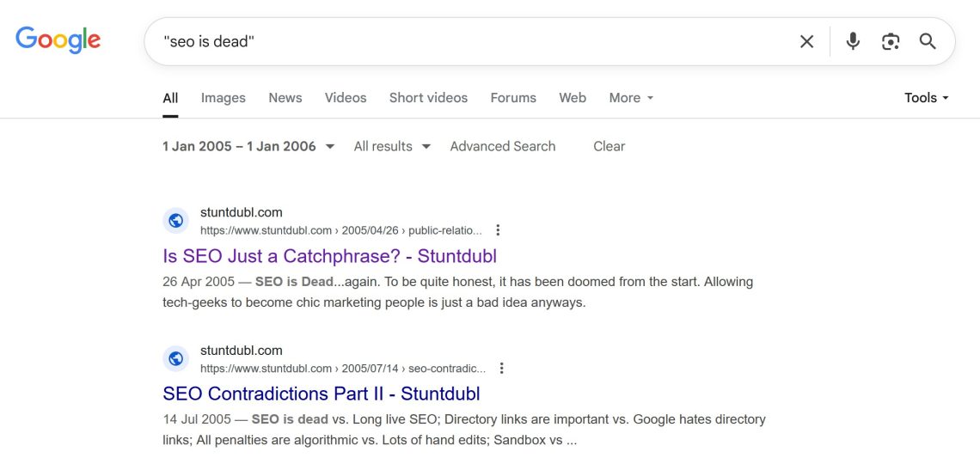Open the All results dropdown
Viewport: 980px width, 476px height.
click(392, 146)
